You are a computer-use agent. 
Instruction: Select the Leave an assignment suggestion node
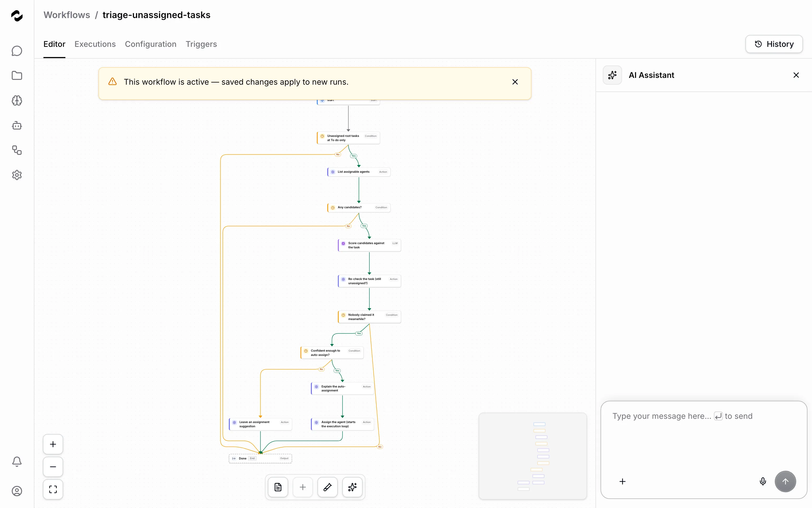coord(261,424)
